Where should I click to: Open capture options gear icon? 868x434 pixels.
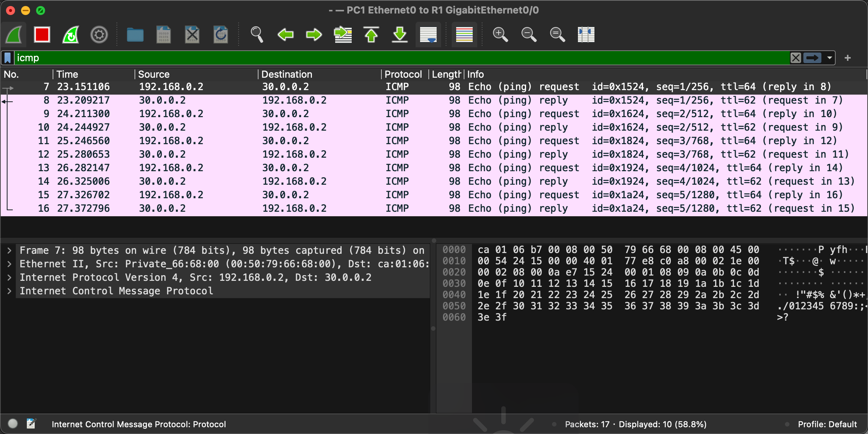pos(99,35)
